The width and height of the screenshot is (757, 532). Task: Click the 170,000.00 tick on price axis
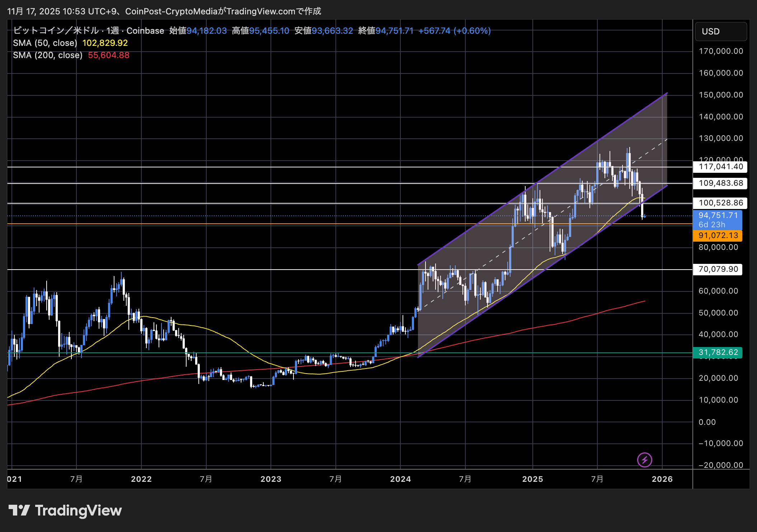point(720,51)
